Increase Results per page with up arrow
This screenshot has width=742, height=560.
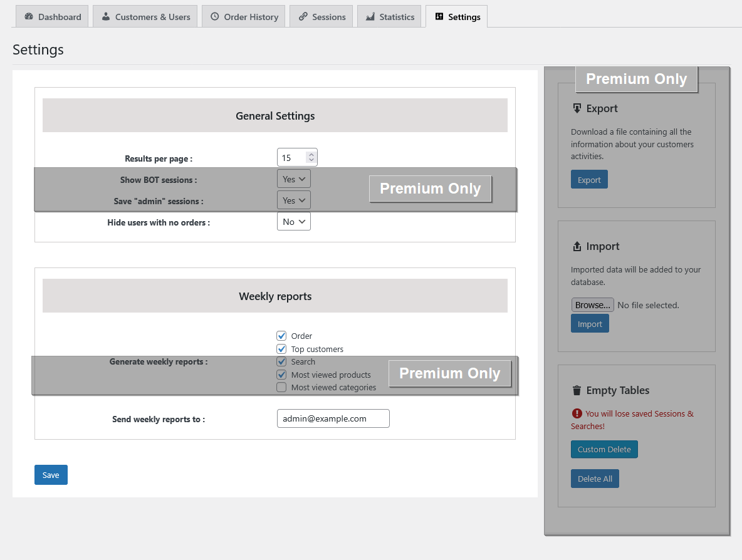(x=311, y=153)
